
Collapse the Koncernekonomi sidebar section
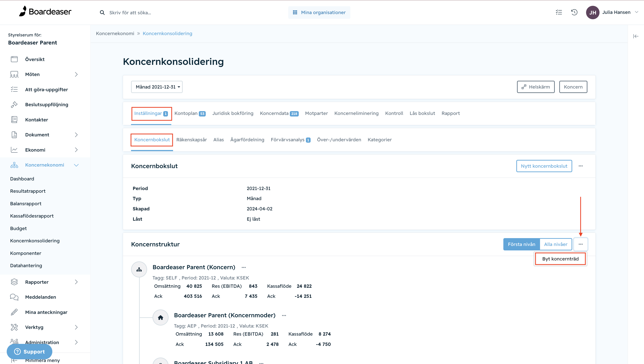tap(76, 165)
